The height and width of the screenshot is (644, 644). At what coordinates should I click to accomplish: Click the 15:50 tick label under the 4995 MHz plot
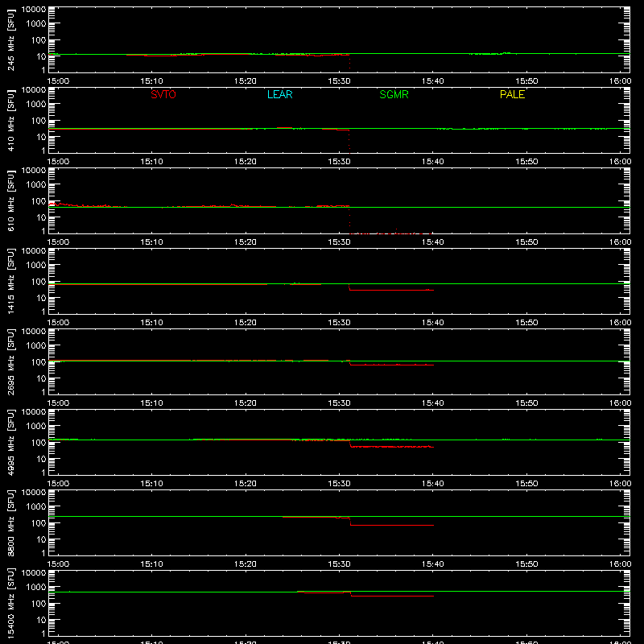point(526,484)
